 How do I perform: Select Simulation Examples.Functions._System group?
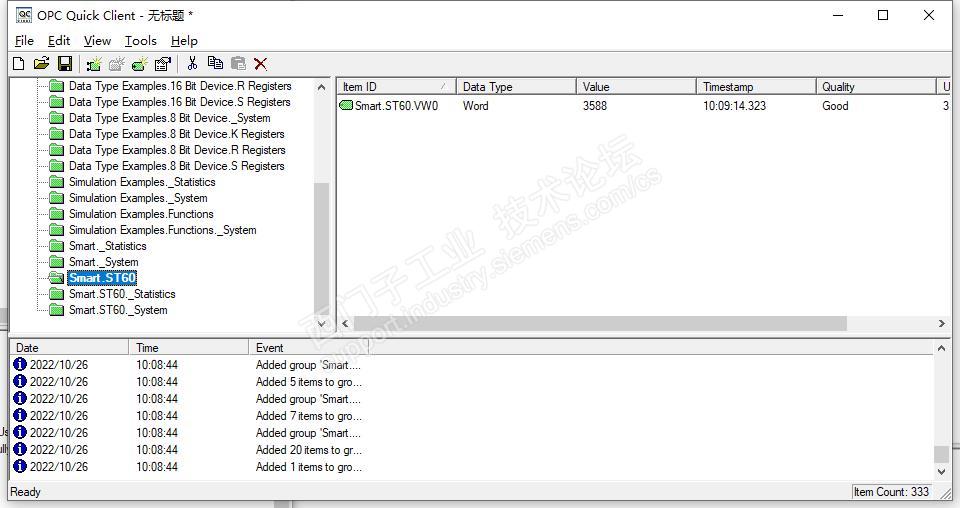pyautogui.click(x=163, y=230)
